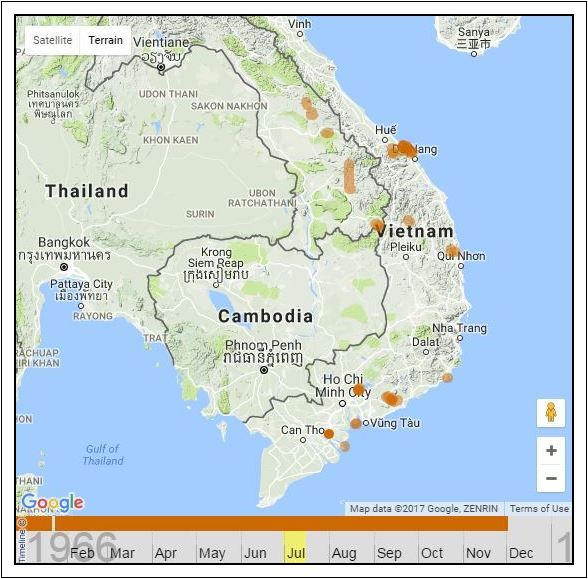This screenshot has width=588, height=579.
Task: Click the orange marker beside Vũng Tàu
Action: (356, 424)
